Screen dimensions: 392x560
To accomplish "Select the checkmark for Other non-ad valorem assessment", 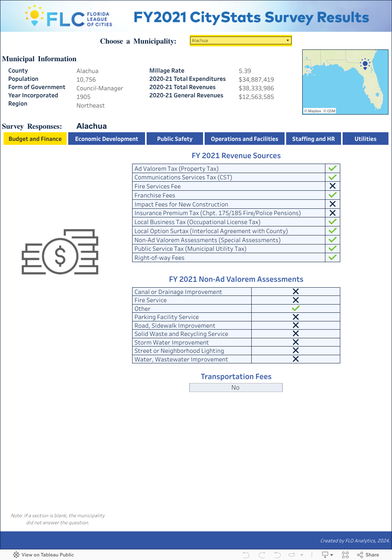I will click(296, 308).
